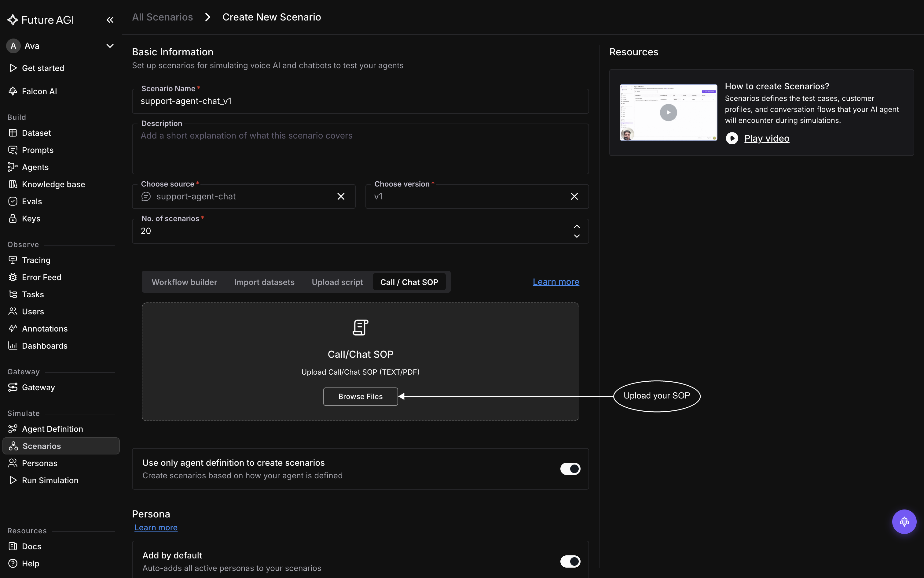Open Help question-mark icon
The image size is (924, 578).
click(x=13, y=563)
